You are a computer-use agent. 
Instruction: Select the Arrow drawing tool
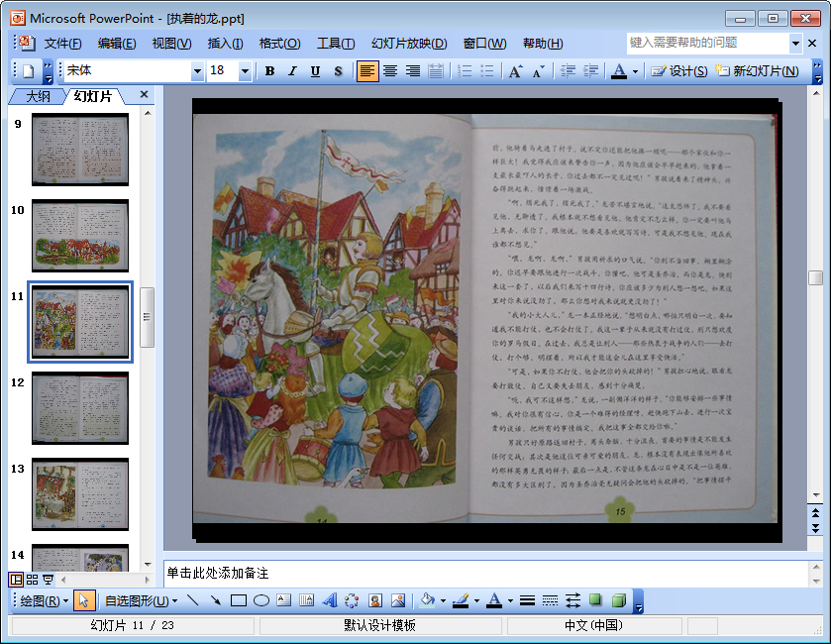pos(216,600)
